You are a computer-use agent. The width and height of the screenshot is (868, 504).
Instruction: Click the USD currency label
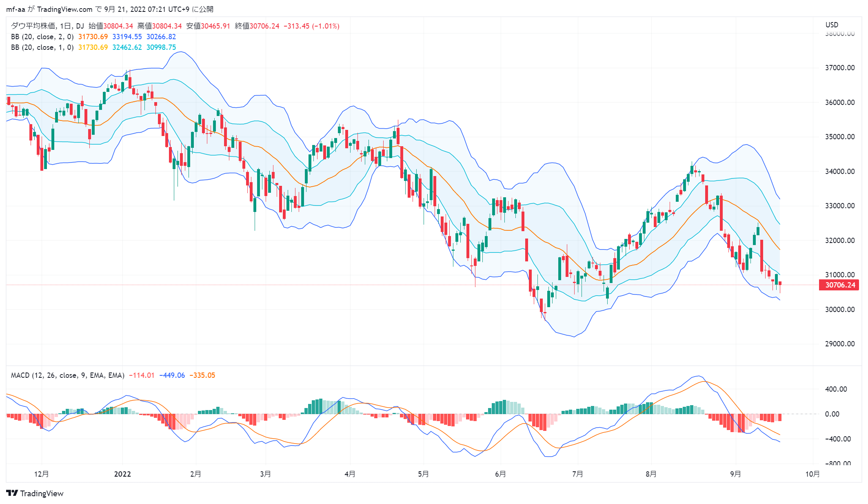(832, 25)
